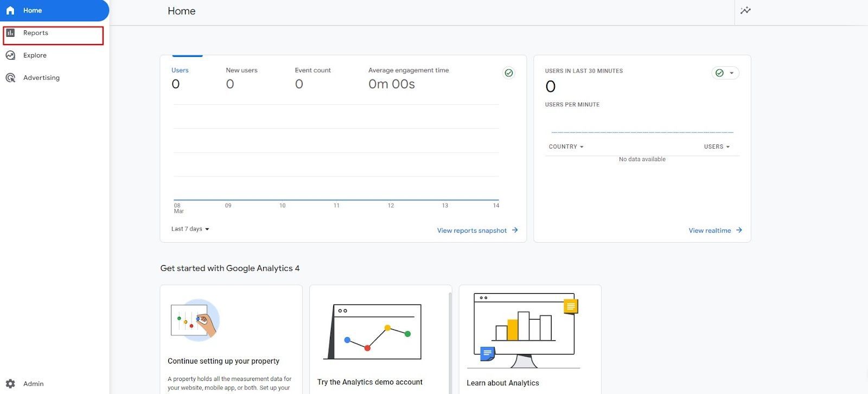Select the Home menu item
The image size is (868, 394).
click(x=54, y=10)
